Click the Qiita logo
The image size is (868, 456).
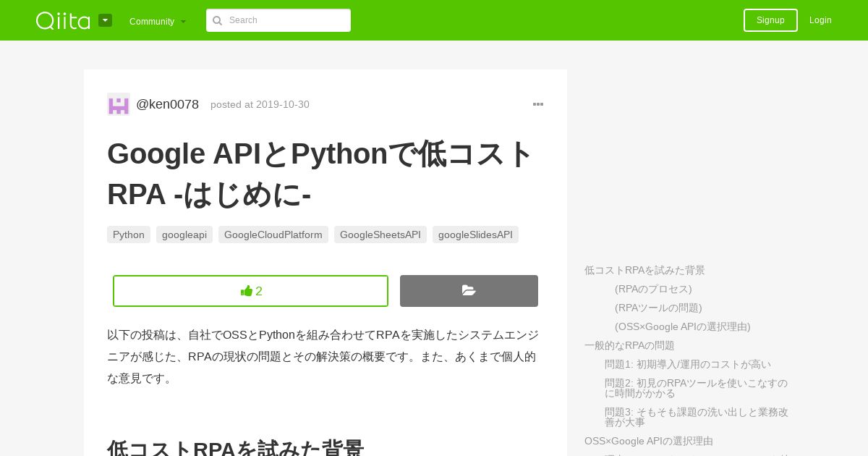click(63, 20)
